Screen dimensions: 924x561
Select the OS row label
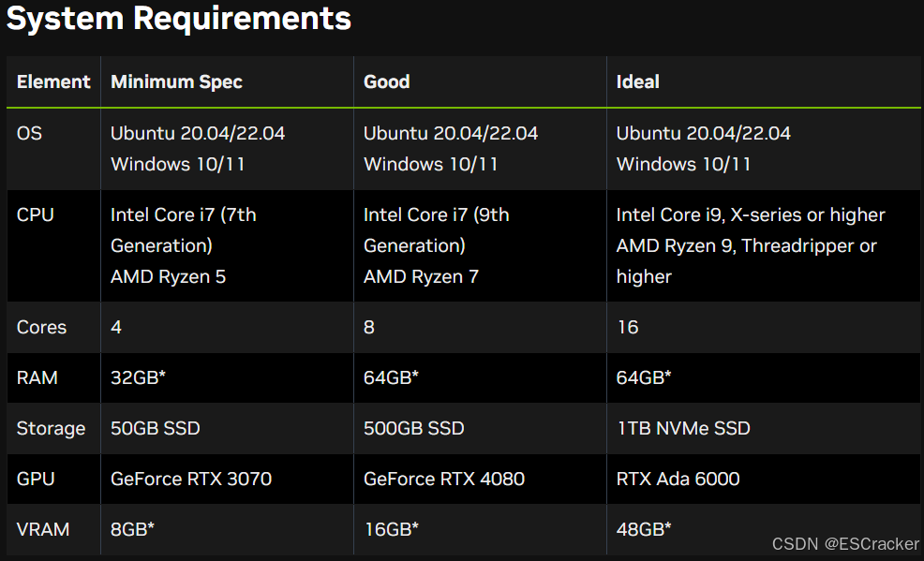29,133
